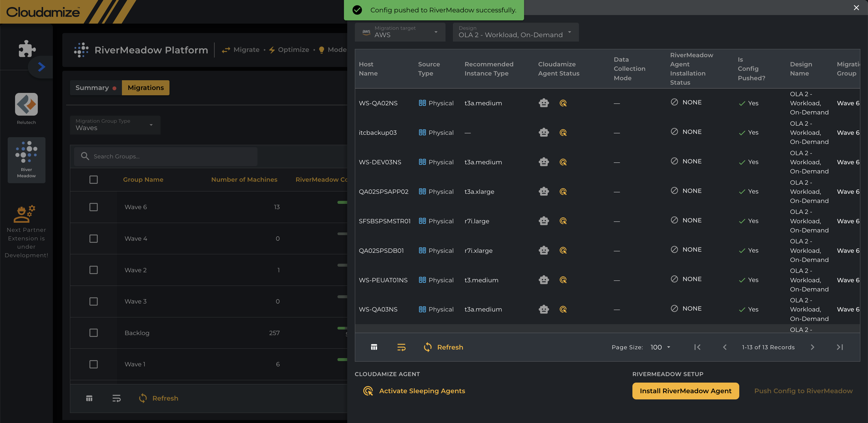Image resolution: width=868 pixels, height=423 pixels.
Task: Go to first page of records
Action: point(697,347)
